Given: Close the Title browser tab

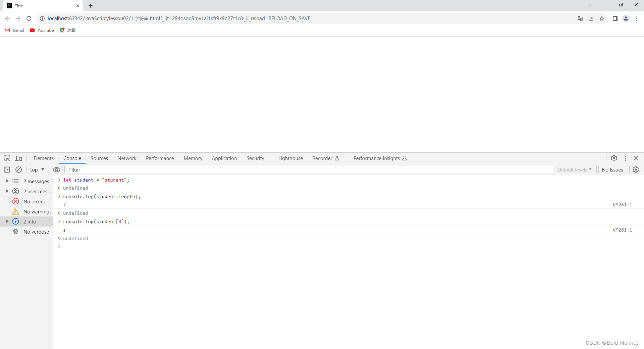Looking at the screenshot, I should 78,6.
